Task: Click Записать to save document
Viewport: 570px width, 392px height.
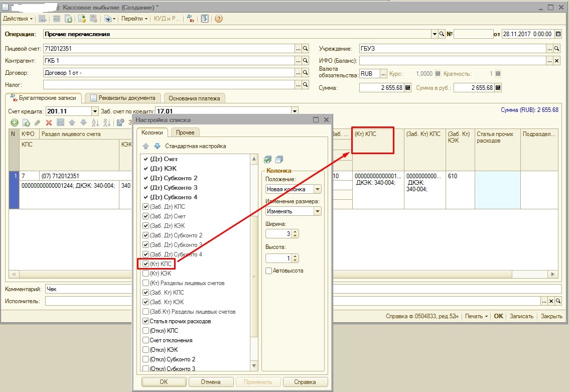Action: 521,316
